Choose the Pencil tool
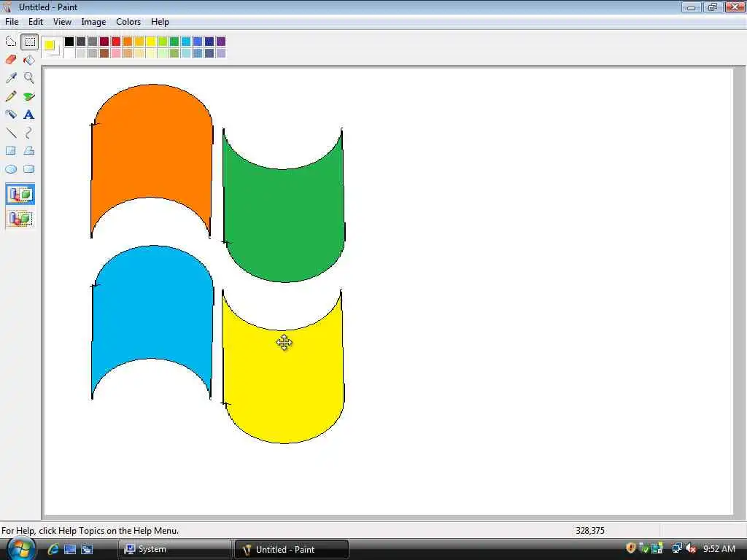 tap(11, 96)
